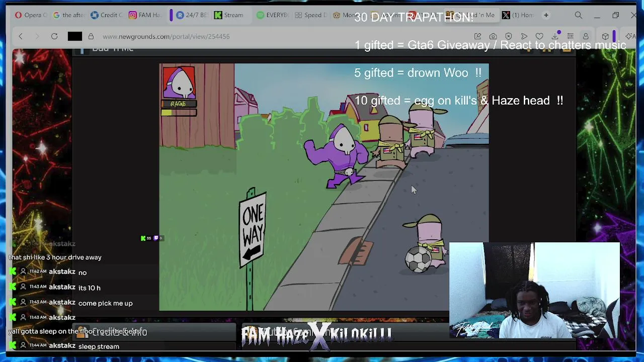Open a new tab with plus button
The height and width of the screenshot is (362, 644).
(x=546, y=15)
